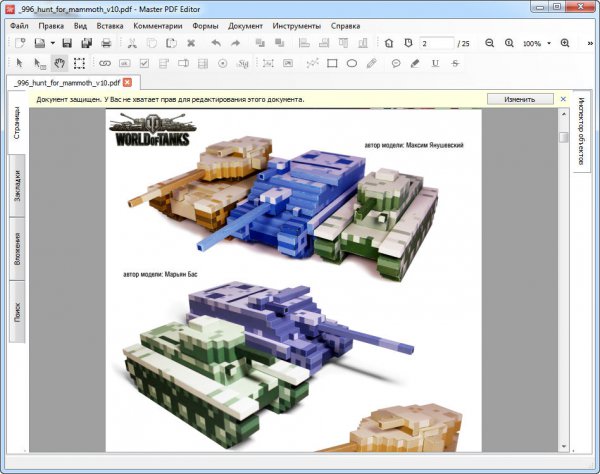Image resolution: width=600 pixels, height=474 pixels.
Task: Select the Strikethrough text tool
Action: pyautogui.click(x=455, y=63)
